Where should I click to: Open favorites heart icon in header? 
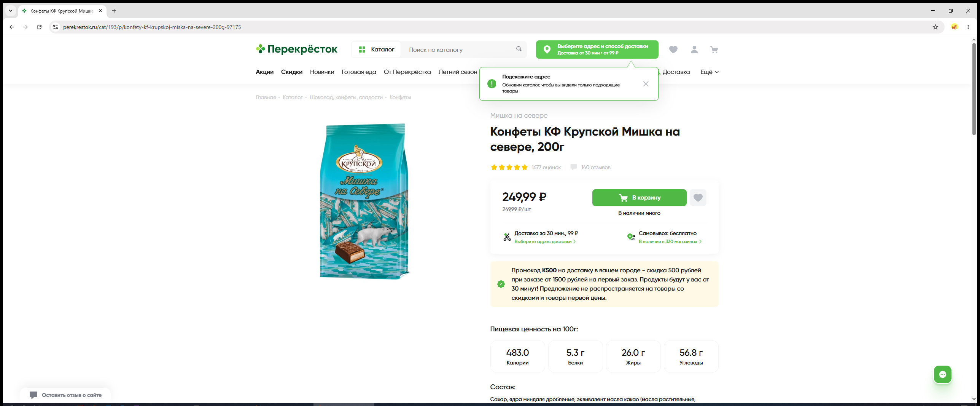(673, 50)
